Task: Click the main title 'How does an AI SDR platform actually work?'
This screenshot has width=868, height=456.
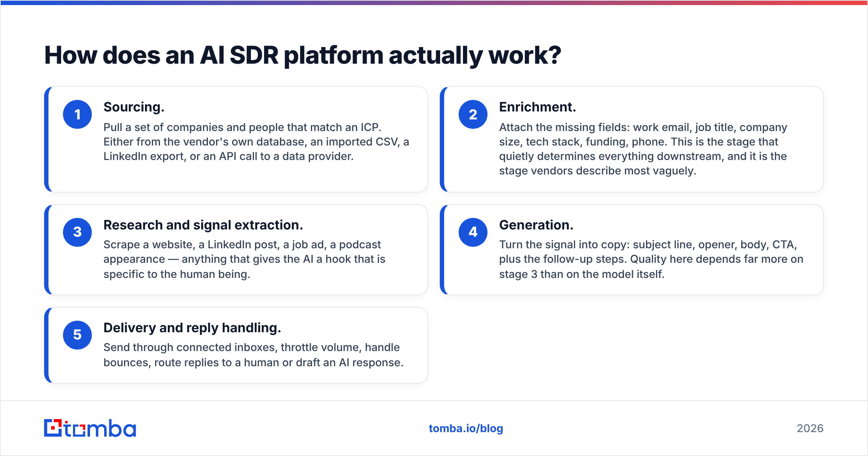Action: click(303, 55)
